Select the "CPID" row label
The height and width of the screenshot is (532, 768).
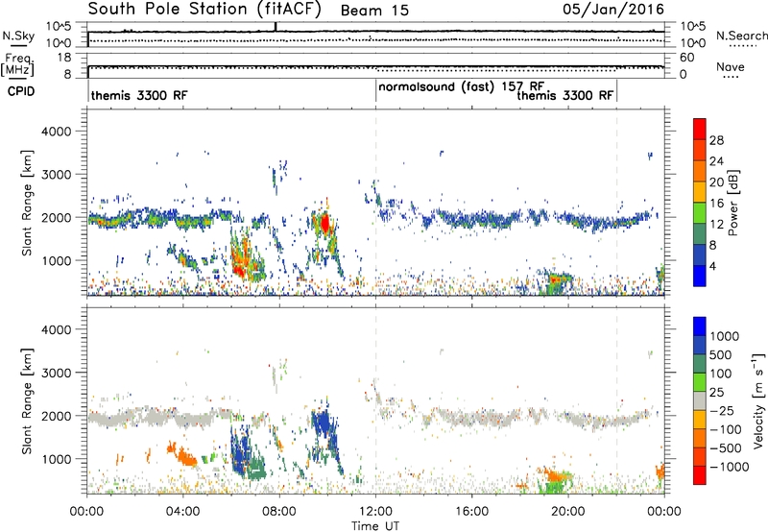21,91
